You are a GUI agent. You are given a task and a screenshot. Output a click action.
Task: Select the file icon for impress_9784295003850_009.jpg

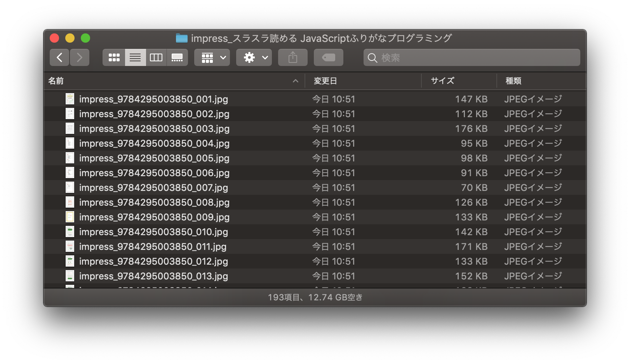coord(70,217)
